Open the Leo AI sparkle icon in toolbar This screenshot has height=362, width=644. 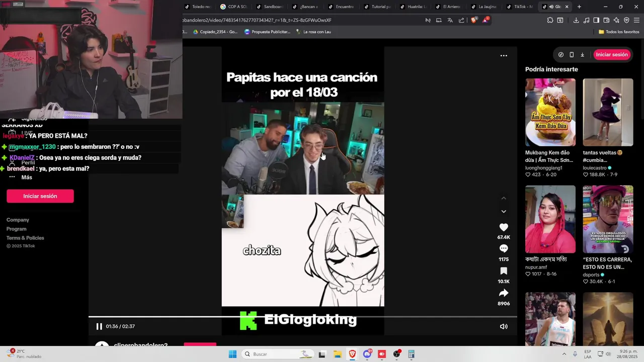(616, 20)
